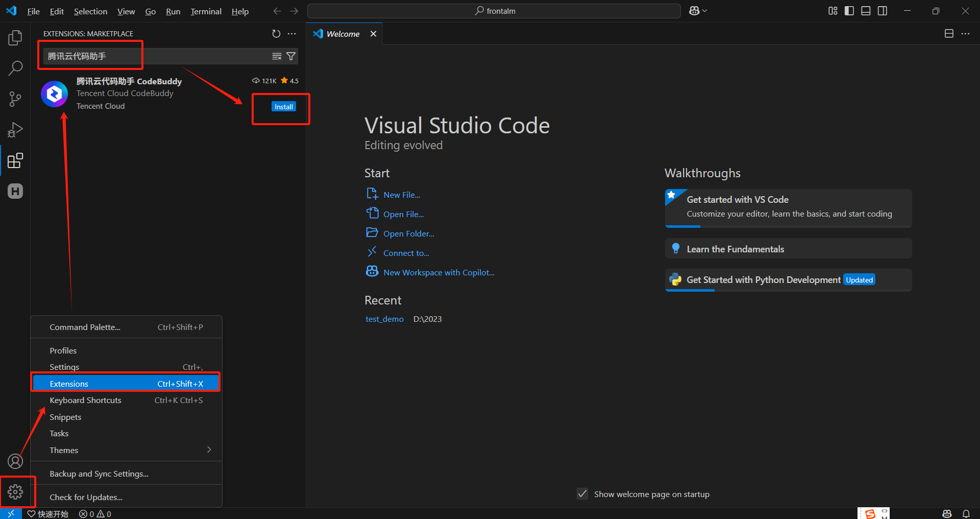Open Get Started with Python Development walkthrough
The height and width of the screenshot is (519, 980).
tap(788, 280)
